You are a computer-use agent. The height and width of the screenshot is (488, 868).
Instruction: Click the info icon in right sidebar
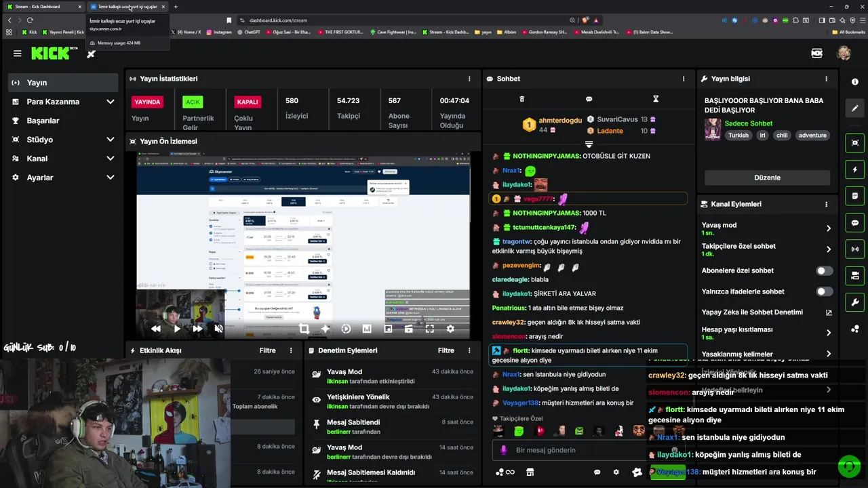(x=854, y=81)
